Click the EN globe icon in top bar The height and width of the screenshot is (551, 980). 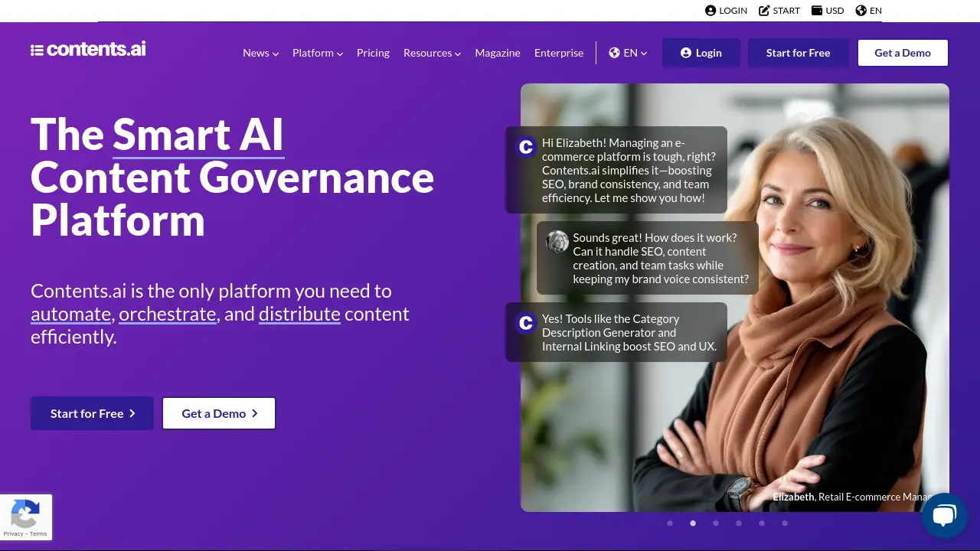[x=861, y=11]
